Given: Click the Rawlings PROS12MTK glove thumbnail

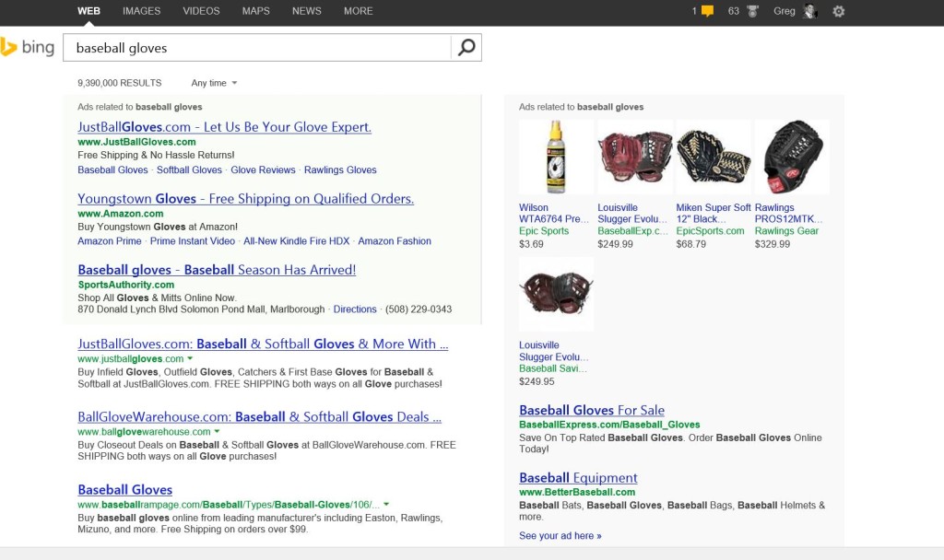Looking at the screenshot, I should point(792,157).
